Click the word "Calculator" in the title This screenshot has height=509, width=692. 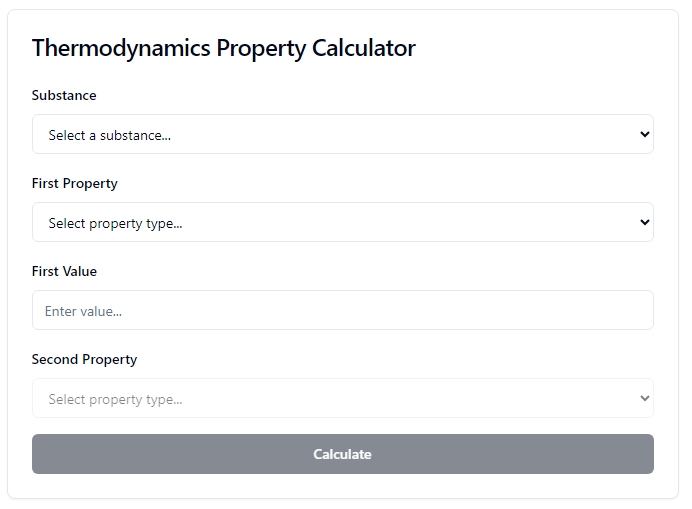pos(364,48)
